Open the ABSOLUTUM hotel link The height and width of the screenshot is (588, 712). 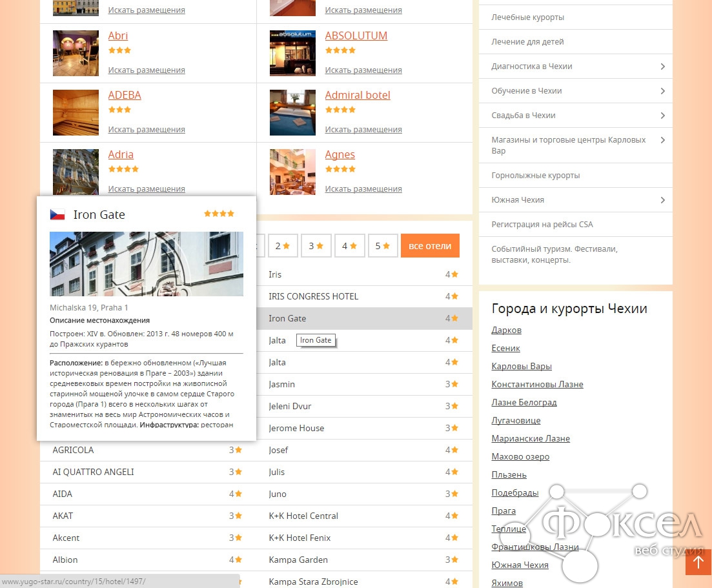[356, 35]
